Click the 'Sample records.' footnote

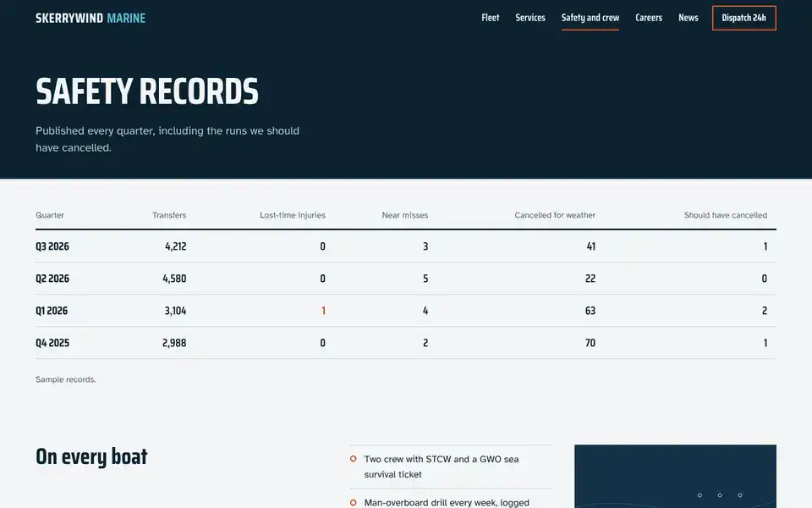pyautogui.click(x=66, y=379)
